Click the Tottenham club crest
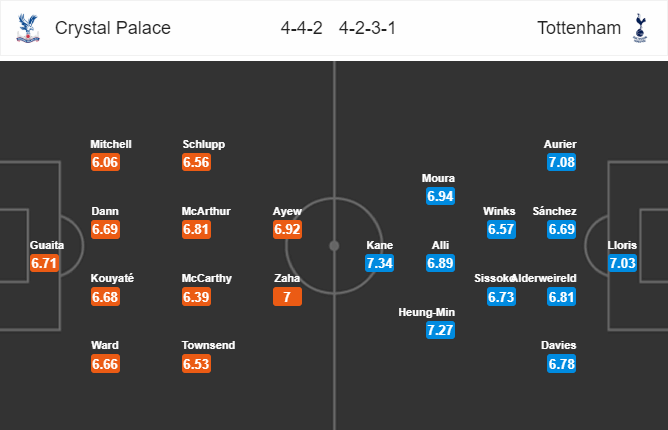668x430 pixels. [640, 28]
